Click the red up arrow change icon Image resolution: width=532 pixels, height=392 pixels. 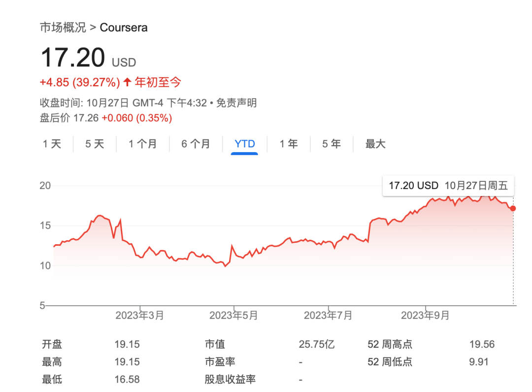[x=127, y=82]
